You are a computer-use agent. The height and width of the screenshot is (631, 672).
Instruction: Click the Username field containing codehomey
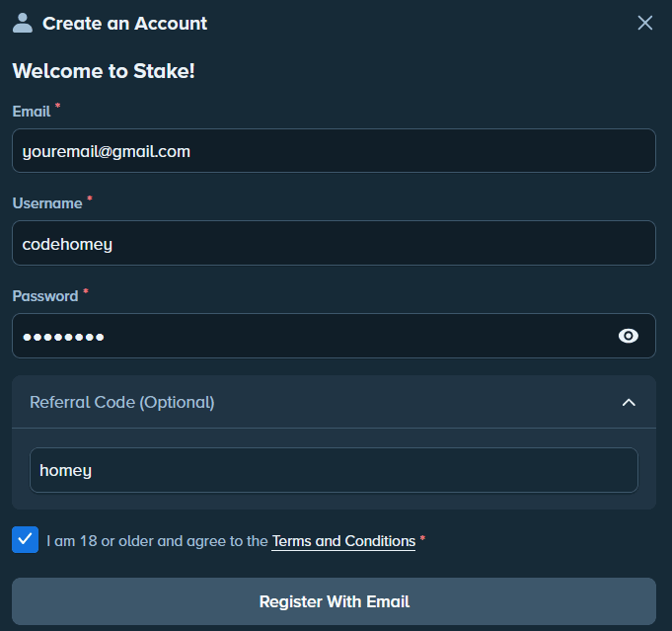(x=334, y=243)
